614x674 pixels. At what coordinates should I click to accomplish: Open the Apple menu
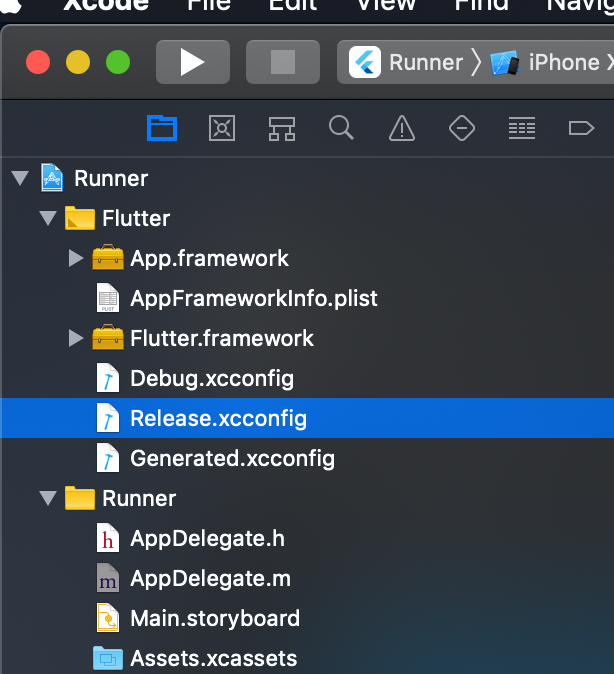point(10,5)
